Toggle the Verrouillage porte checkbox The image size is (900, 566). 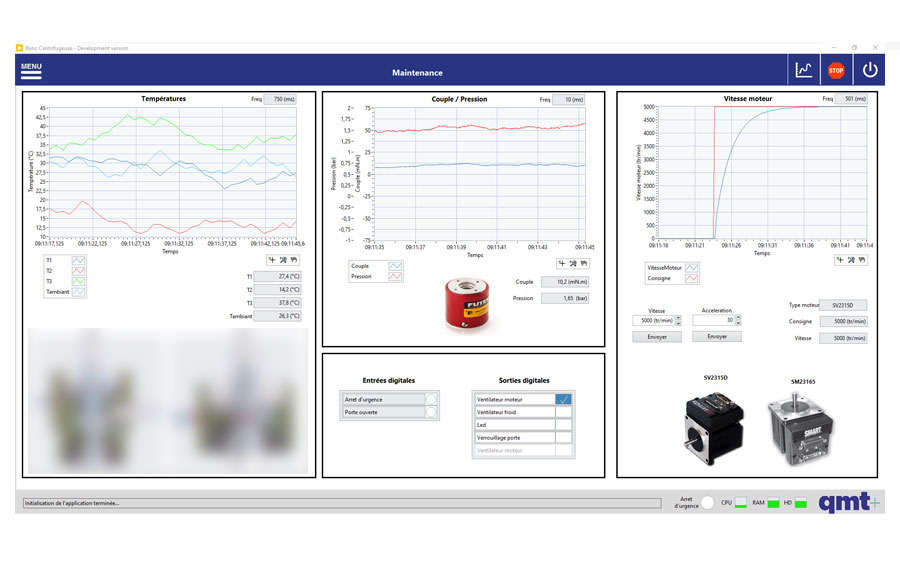pos(563,438)
